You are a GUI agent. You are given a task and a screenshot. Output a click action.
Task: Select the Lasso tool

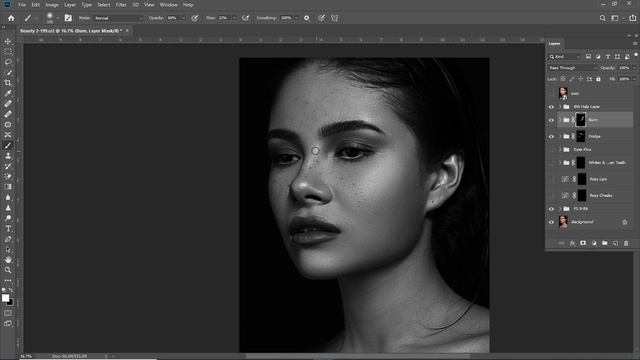click(x=8, y=62)
